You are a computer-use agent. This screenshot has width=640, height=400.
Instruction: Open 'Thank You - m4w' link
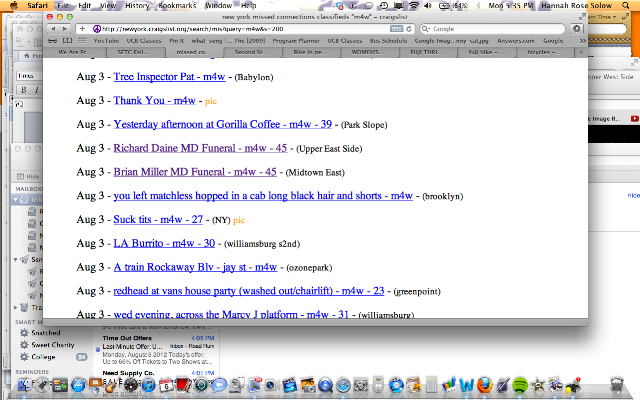155,100
